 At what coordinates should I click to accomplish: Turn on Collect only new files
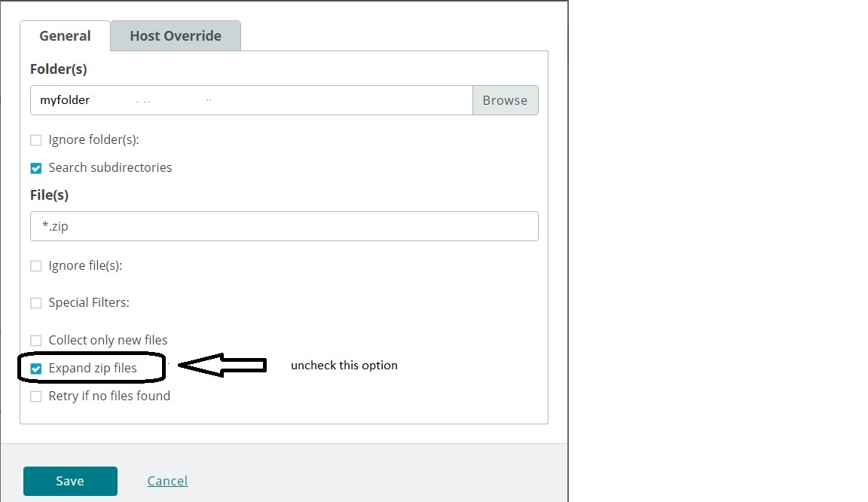[x=35, y=340]
